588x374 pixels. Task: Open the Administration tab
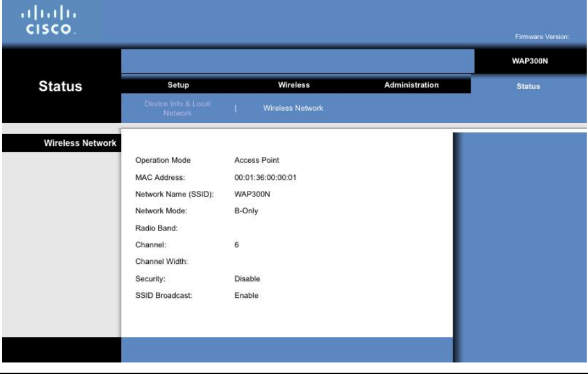[412, 85]
